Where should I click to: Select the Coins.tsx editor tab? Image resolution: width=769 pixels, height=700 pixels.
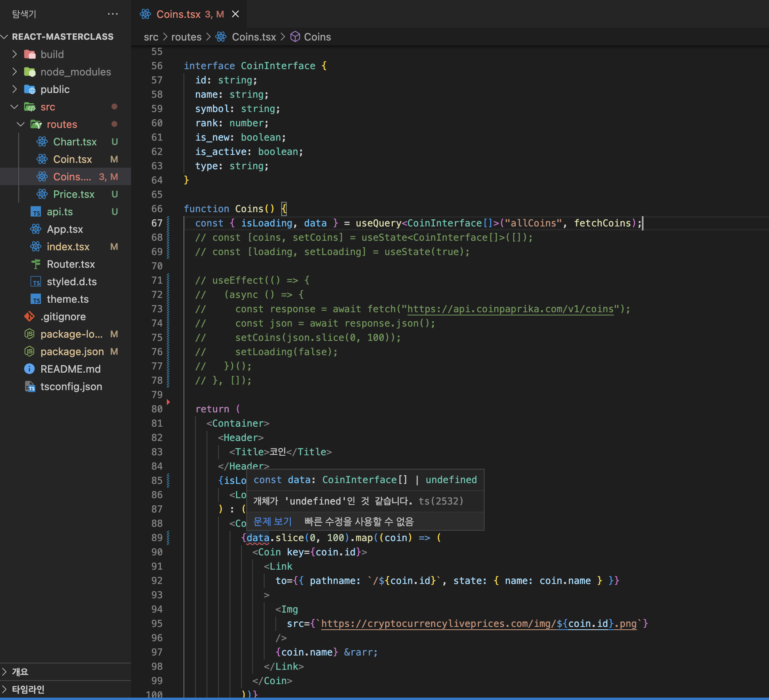click(179, 14)
